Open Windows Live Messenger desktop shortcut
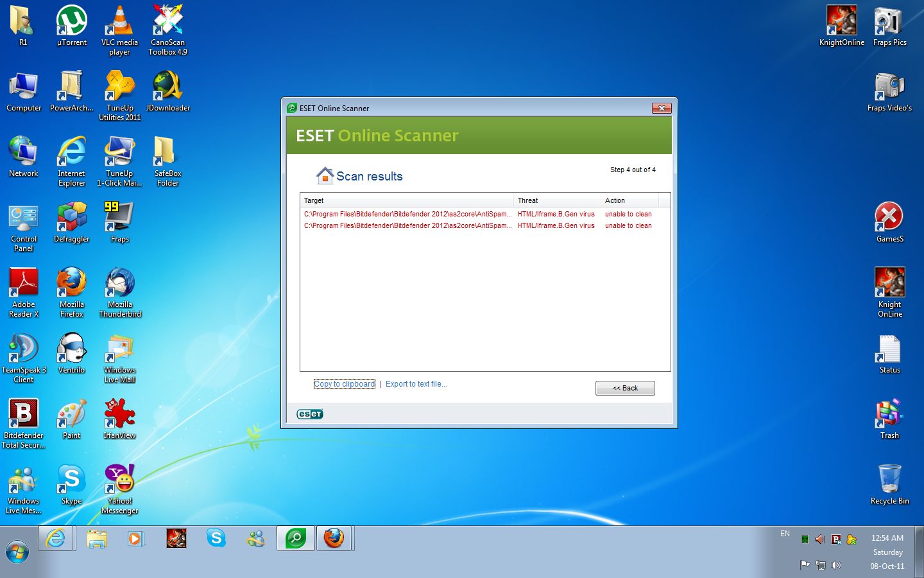Image resolution: width=924 pixels, height=578 pixels. click(x=24, y=489)
